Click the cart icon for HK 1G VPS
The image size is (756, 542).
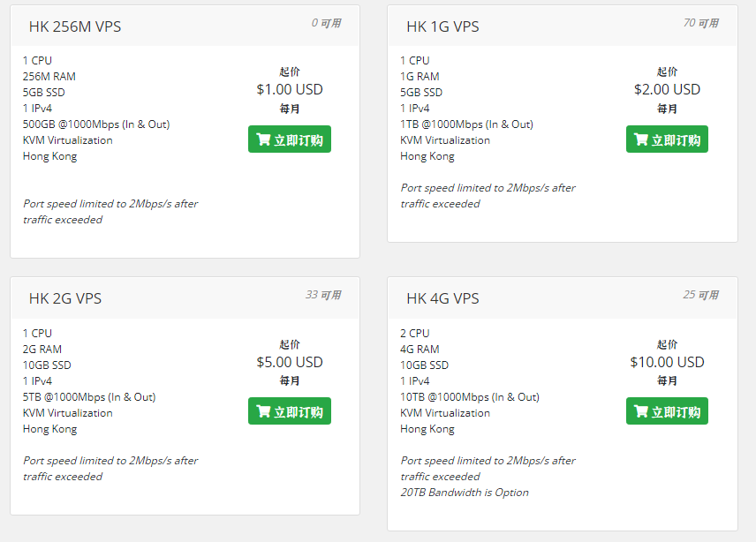[x=641, y=139]
